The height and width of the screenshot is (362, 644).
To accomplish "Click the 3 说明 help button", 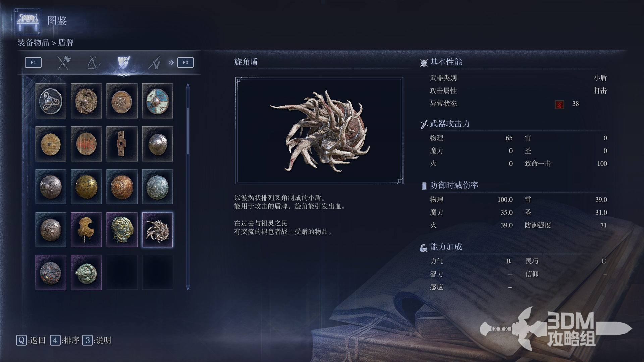I will 97,340.
